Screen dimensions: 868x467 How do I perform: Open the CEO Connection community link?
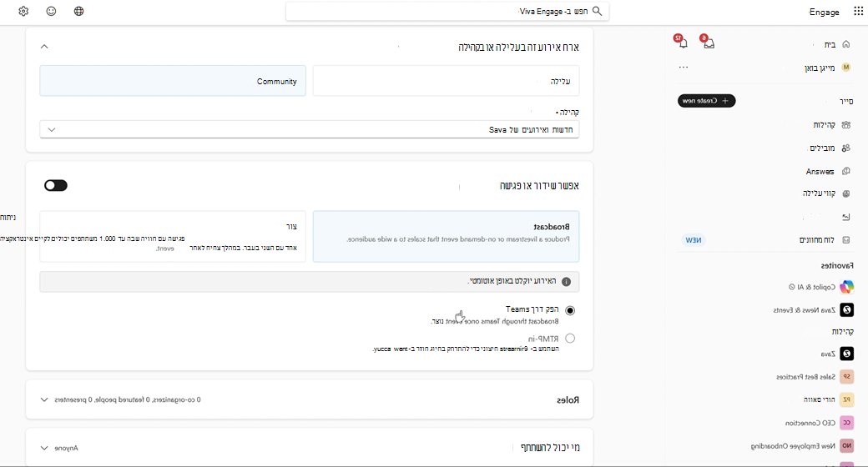coord(810,423)
